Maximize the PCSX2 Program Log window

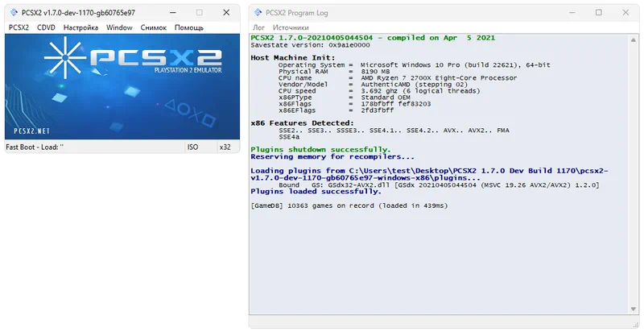point(599,12)
